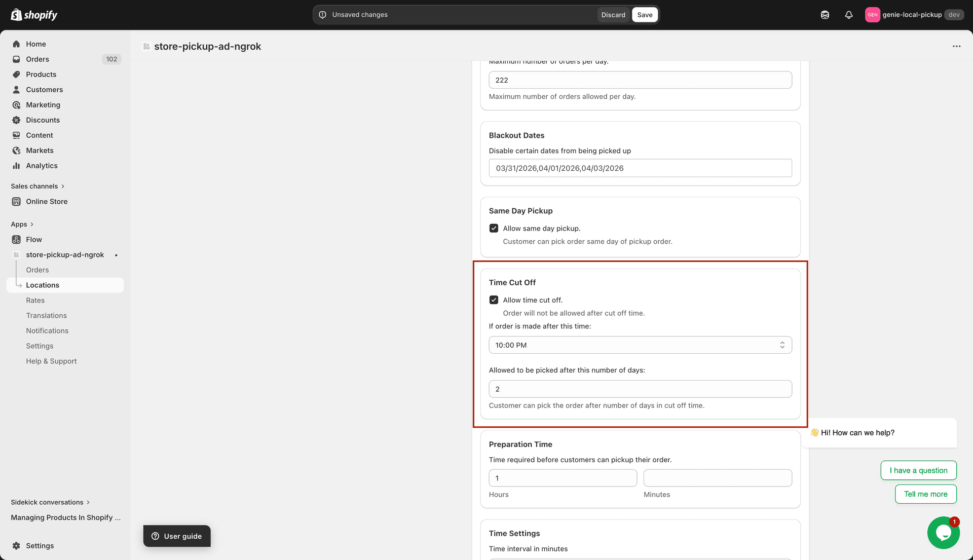Click the I have a question chat button
Image resolution: width=973 pixels, height=560 pixels.
[918, 470]
